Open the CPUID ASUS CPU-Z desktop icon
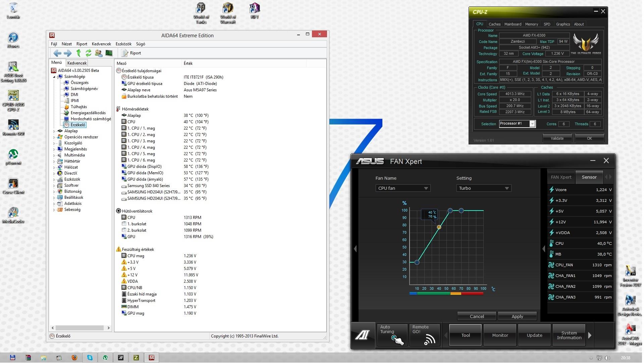The height and width of the screenshot is (364, 644). pyautogui.click(x=13, y=101)
